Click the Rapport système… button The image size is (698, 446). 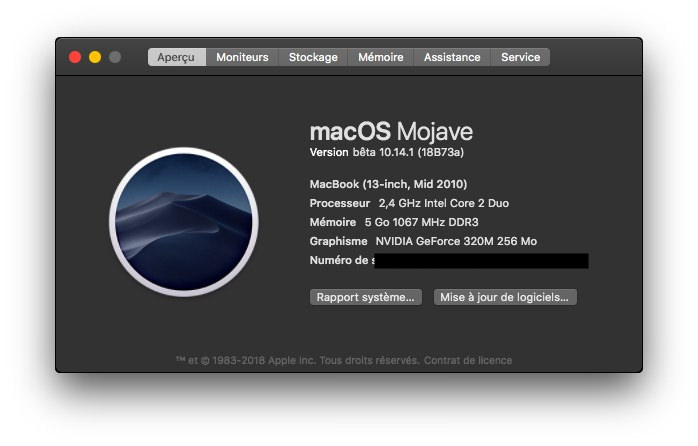pyautogui.click(x=365, y=297)
